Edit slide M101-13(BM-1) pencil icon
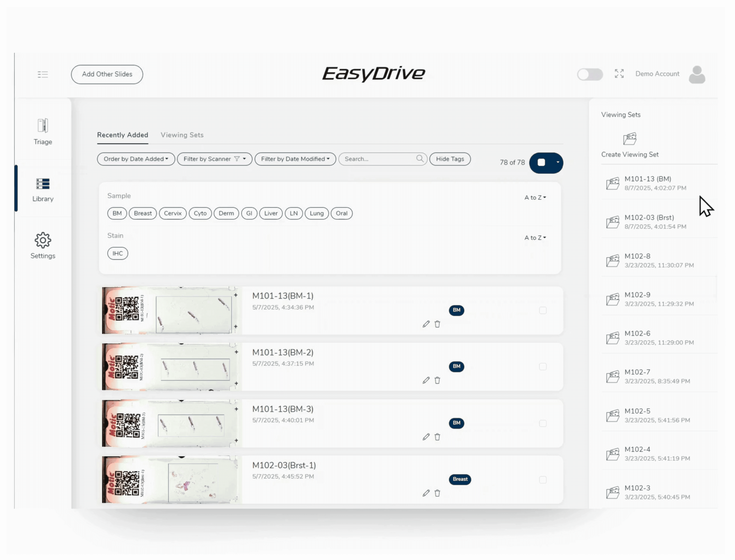 click(x=426, y=324)
